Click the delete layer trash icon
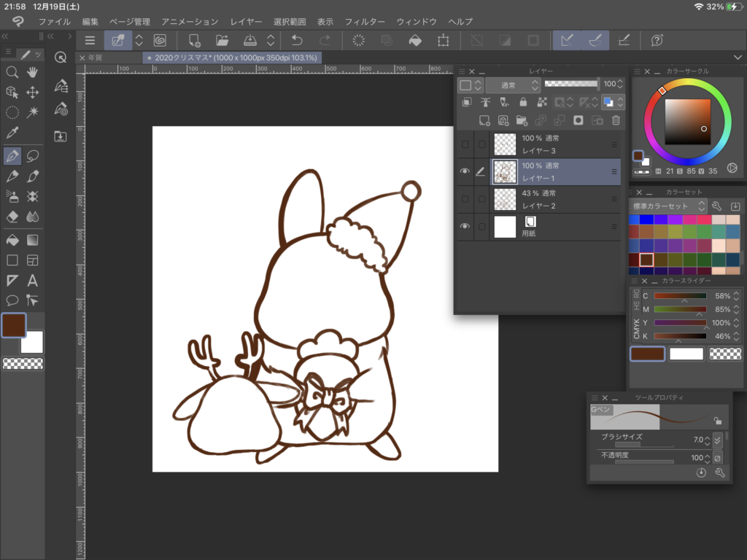This screenshot has width=747, height=560. point(616,120)
